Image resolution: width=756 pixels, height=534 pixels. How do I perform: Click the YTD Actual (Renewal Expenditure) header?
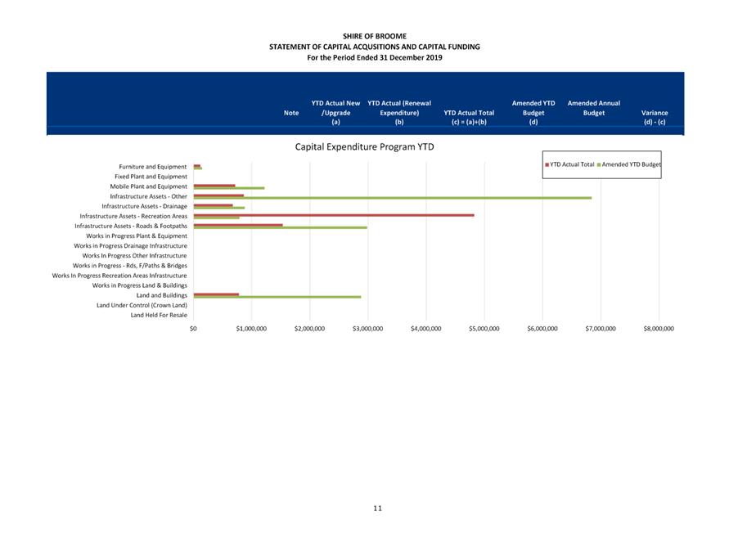(x=399, y=113)
